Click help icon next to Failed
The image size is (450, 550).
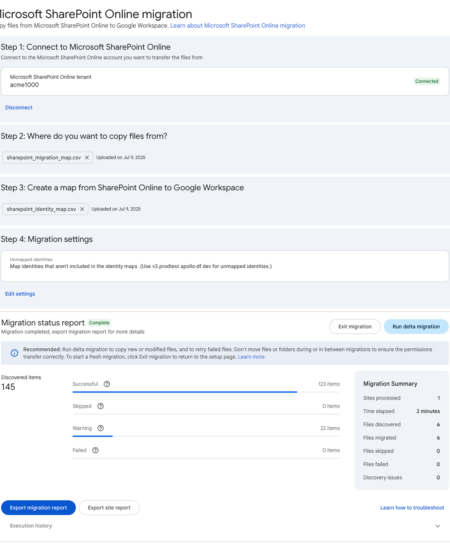[x=95, y=450]
